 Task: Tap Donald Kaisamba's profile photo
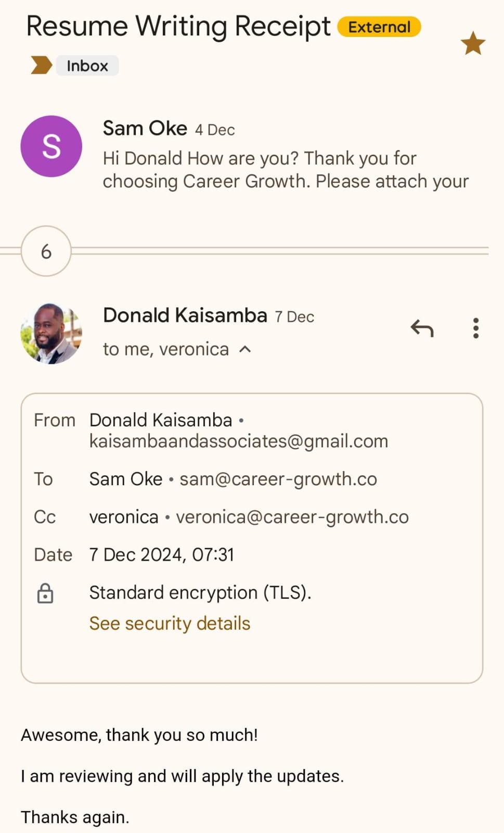(51, 333)
